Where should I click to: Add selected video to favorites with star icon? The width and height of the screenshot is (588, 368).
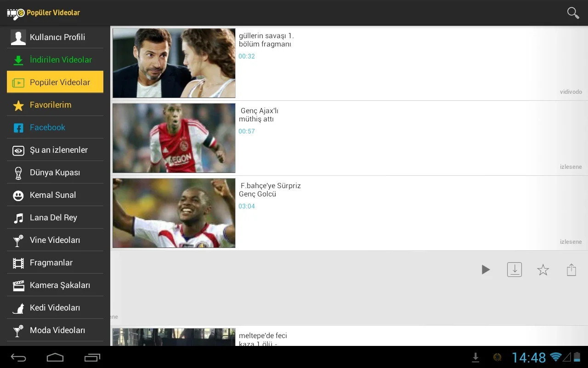click(x=543, y=270)
